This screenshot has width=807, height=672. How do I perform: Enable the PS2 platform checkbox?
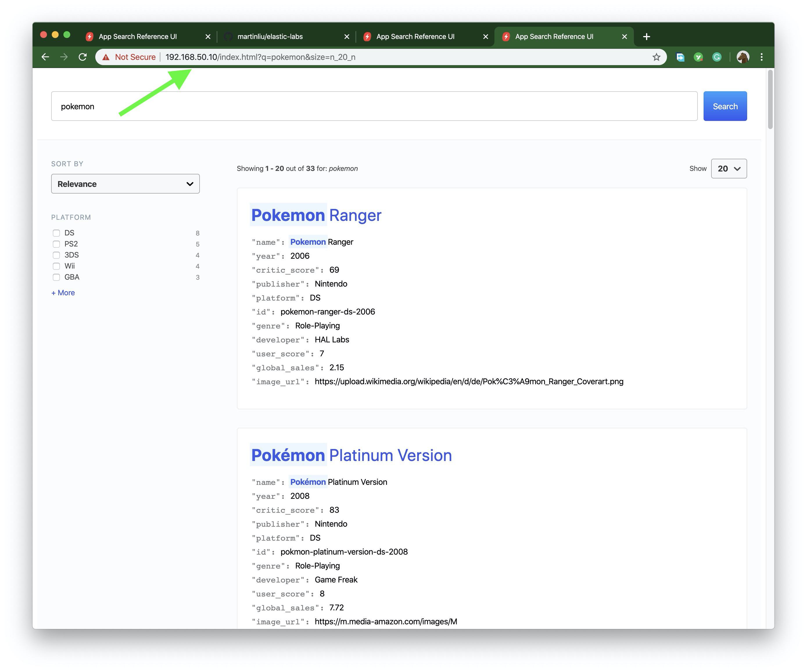tap(56, 244)
